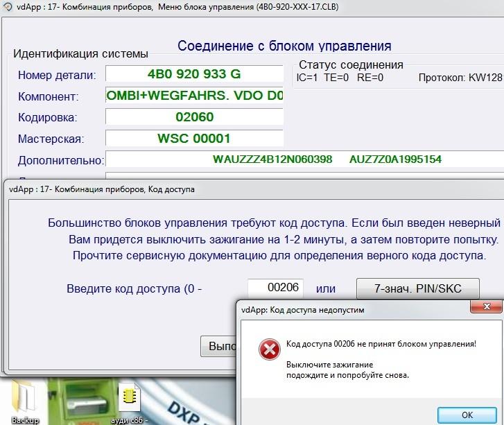Click the 'IC=1 TE=0 RE=0' status text
Image resolution: width=504 pixels, height=425 pixels.
[x=340, y=78]
